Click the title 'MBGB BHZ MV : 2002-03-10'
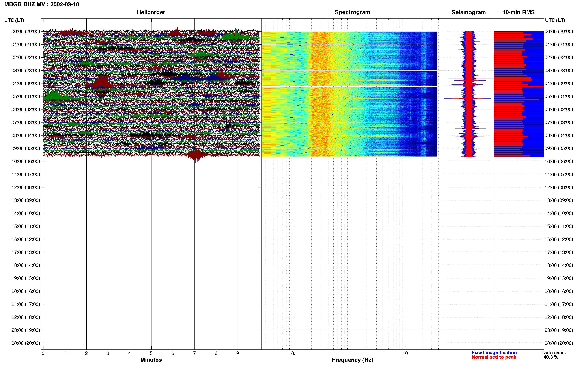588x368 pixels. (42, 4)
